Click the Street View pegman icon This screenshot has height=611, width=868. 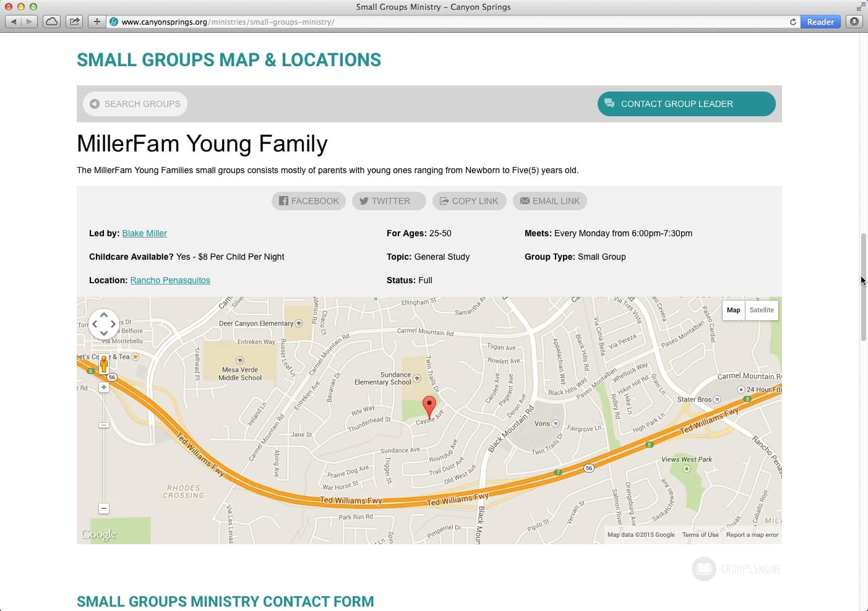coord(104,364)
